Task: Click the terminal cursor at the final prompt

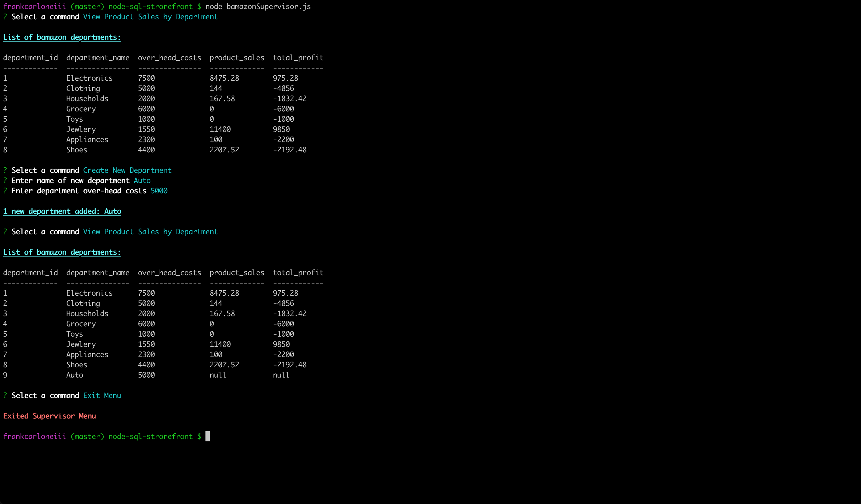Action: click(207, 436)
